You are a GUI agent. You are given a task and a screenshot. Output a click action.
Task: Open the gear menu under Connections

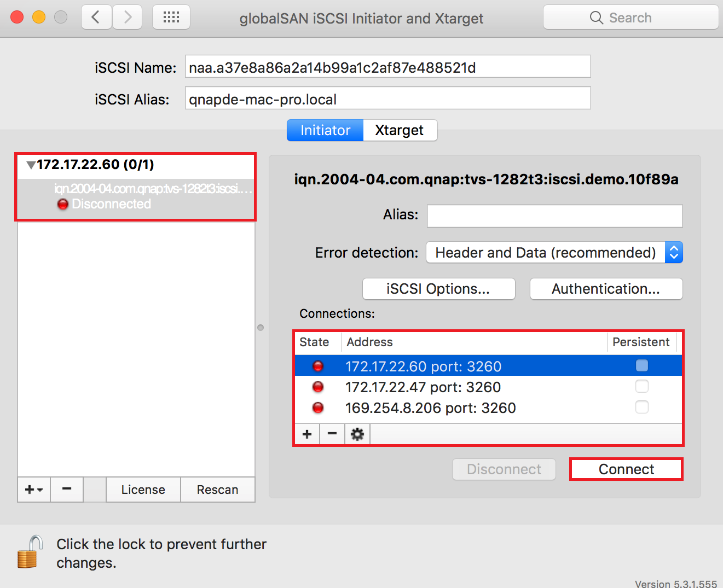coord(357,434)
